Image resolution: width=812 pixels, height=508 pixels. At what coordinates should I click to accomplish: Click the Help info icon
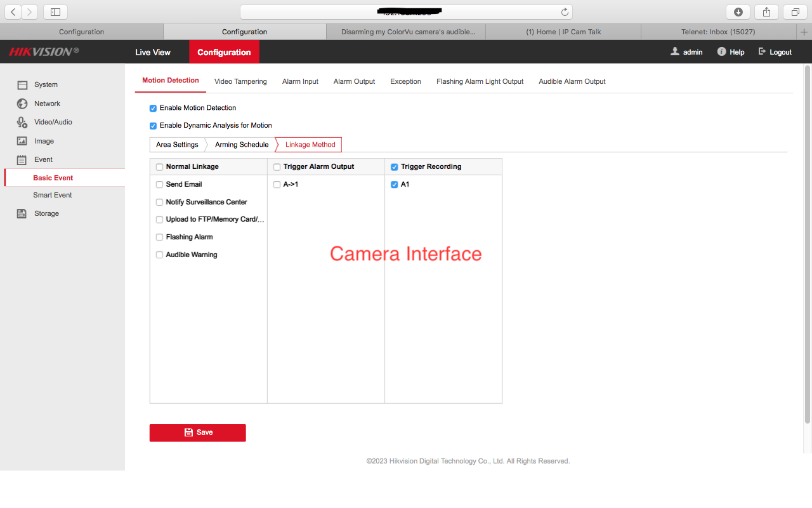(721, 52)
